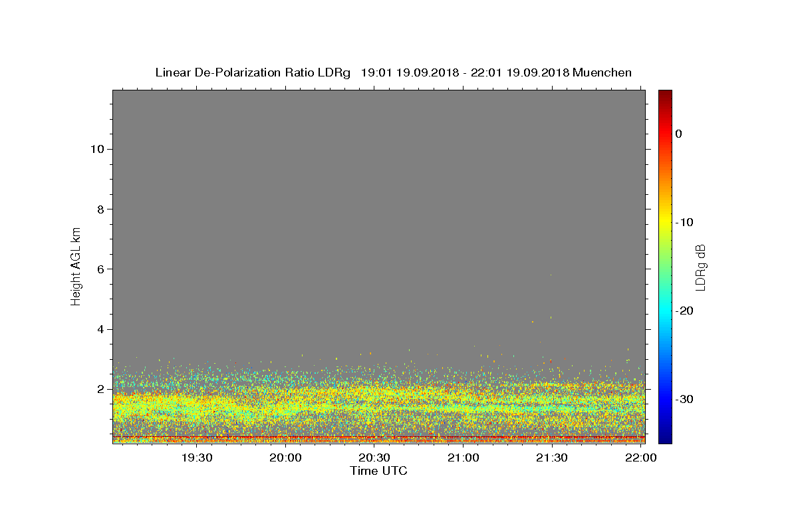The height and width of the screenshot is (532, 798).
Task: Click the height tick label 4
Action: [100, 329]
